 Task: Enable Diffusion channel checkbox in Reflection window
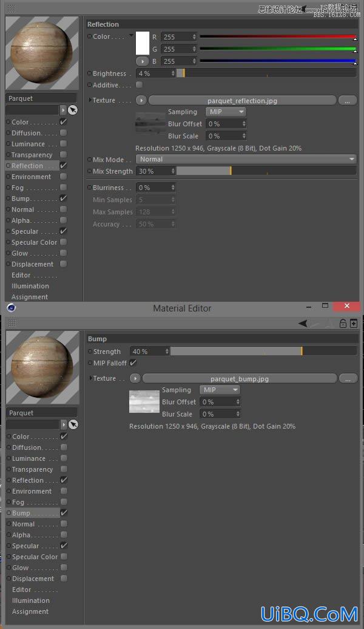(63, 133)
